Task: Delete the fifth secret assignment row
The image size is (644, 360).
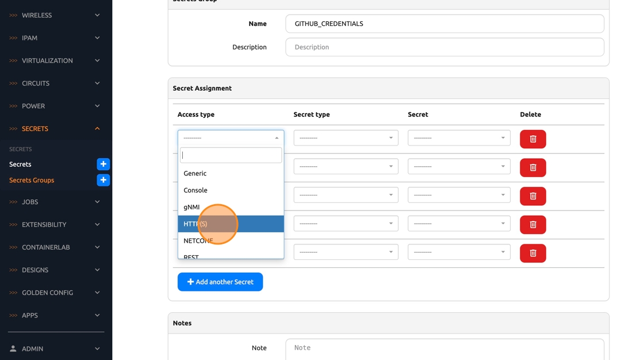Action: (x=532, y=253)
